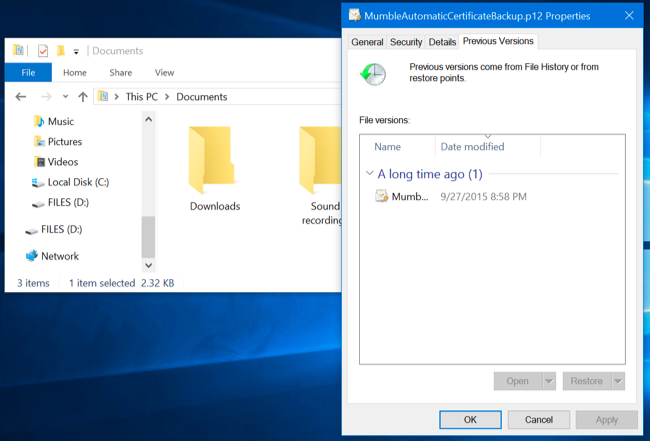This screenshot has width=650, height=441.
Task: Click the navigation pane scroll up arrow
Action: coord(148,119)
